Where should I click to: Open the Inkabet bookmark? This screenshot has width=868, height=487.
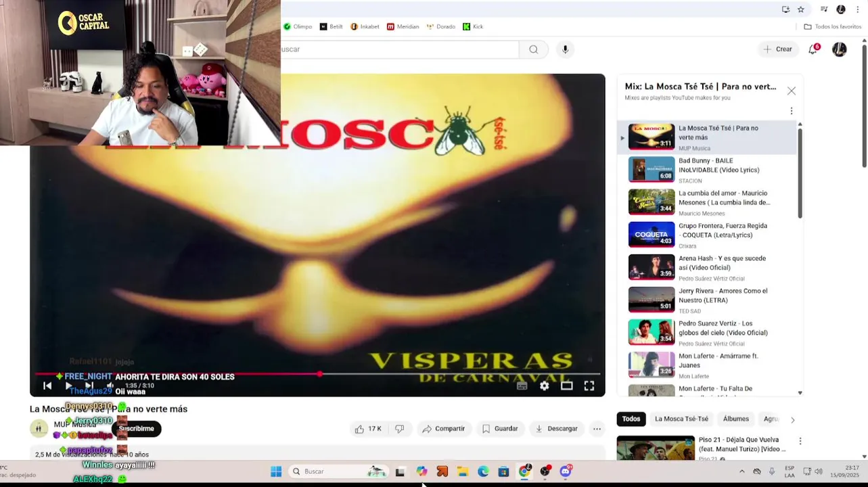tap(365, 26)
